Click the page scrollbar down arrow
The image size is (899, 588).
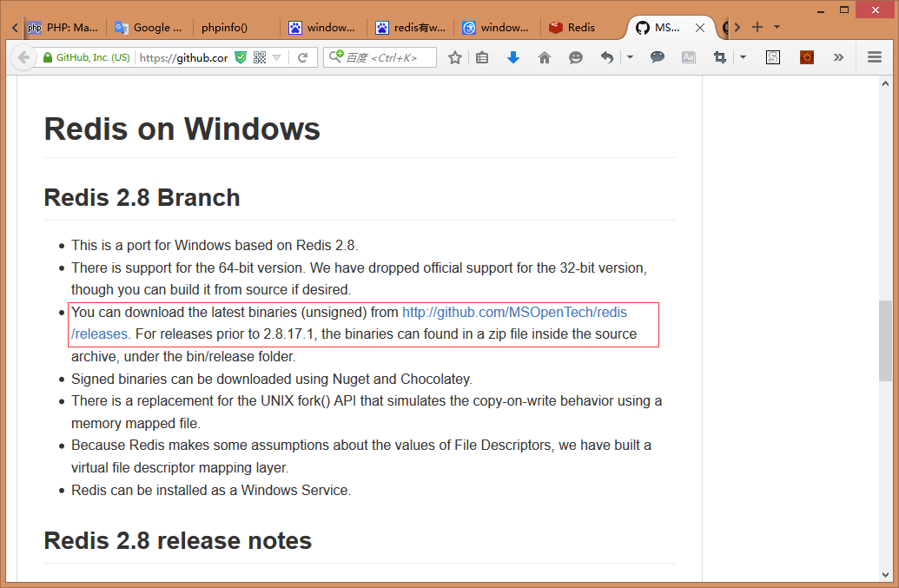point(886,574)
